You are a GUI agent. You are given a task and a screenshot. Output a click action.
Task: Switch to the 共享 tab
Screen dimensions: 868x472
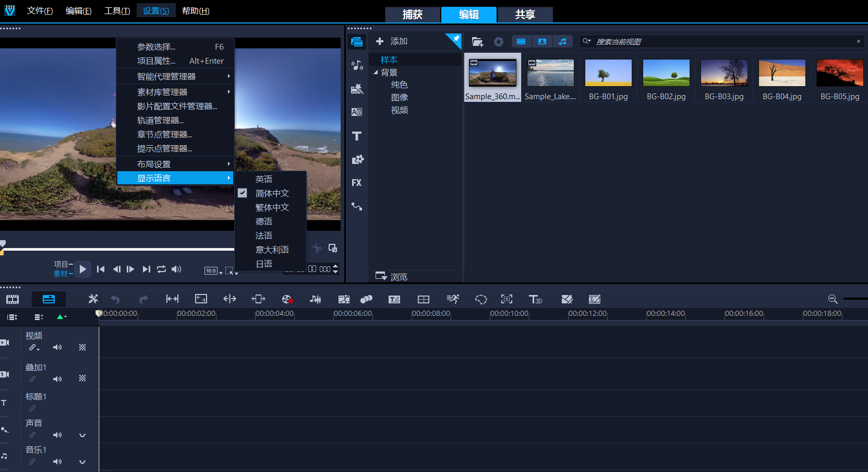[x=525, y=15]
